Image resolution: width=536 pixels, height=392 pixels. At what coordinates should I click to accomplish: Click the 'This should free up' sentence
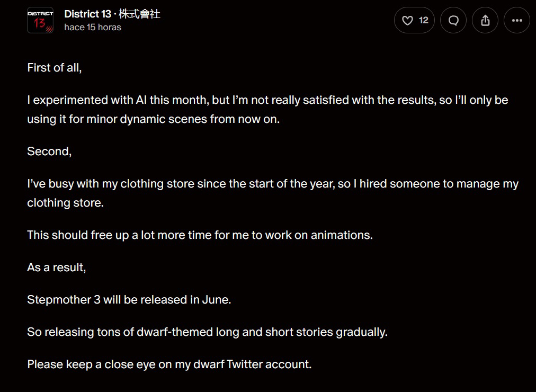[200, 235]
